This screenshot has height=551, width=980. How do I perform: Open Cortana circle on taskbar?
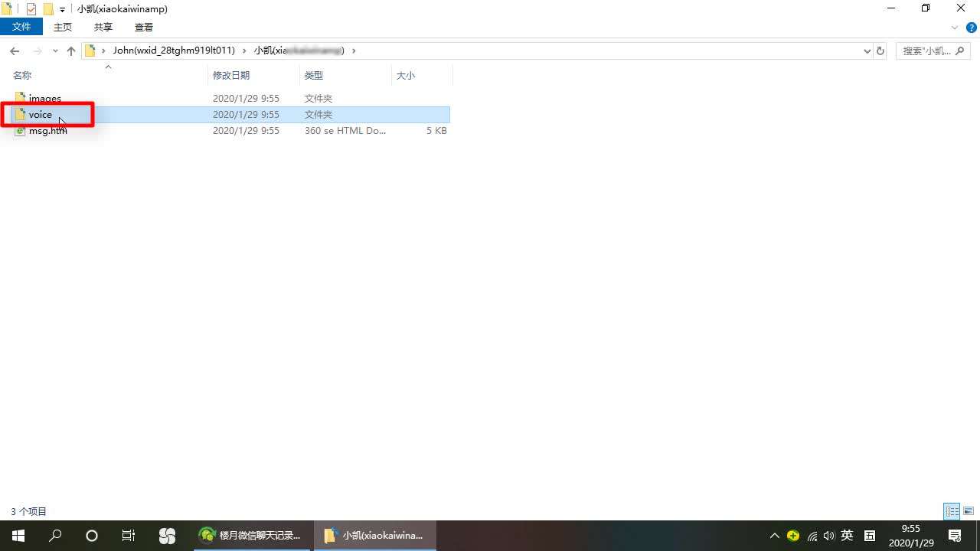click(x=92, y=536)
